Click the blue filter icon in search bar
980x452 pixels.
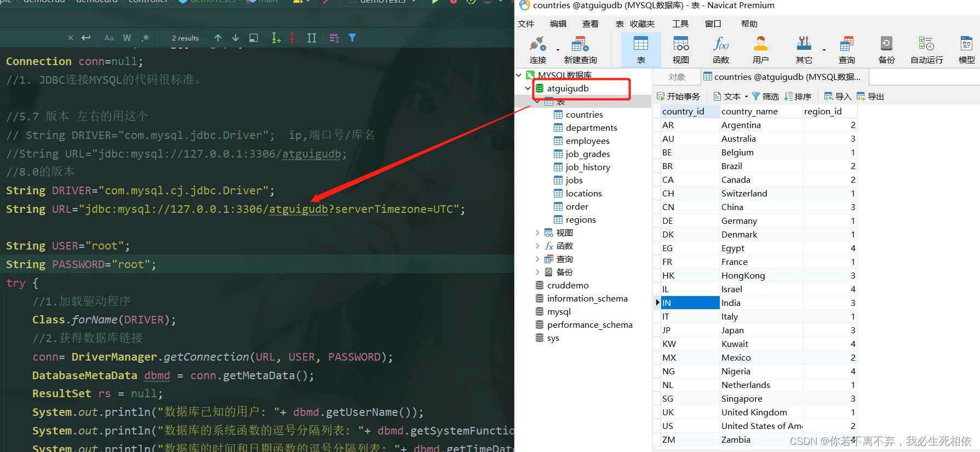click(352, 38)
